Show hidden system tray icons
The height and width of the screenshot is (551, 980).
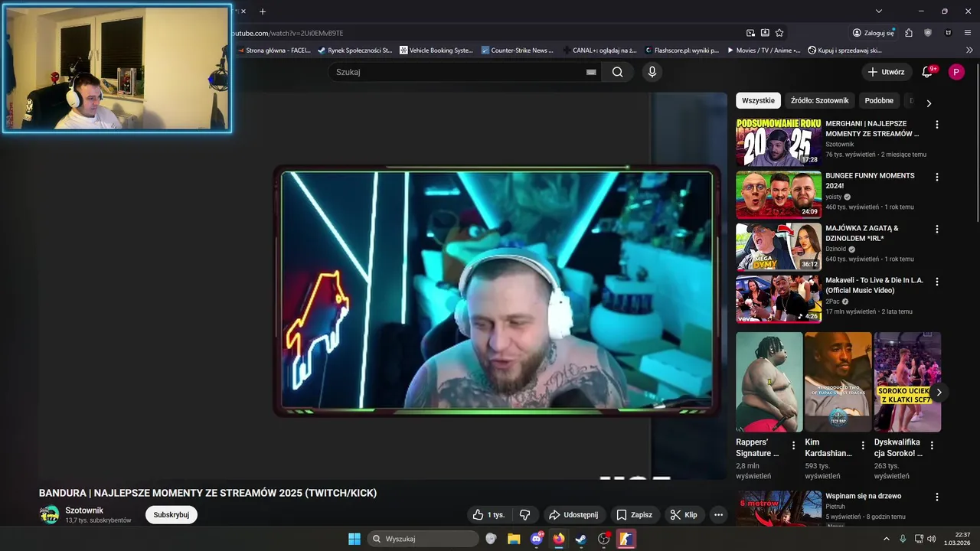pos(887,539)
